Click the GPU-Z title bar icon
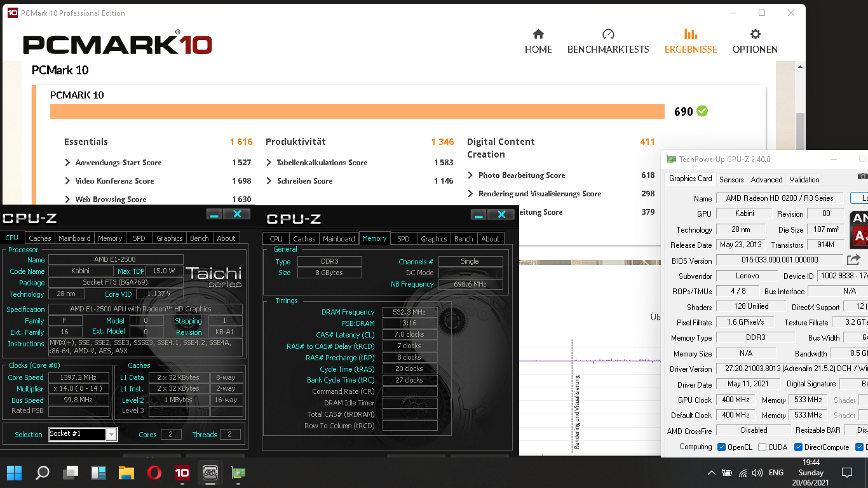The width and height of the screenshot is (868, 488). (x=671, y=159)
